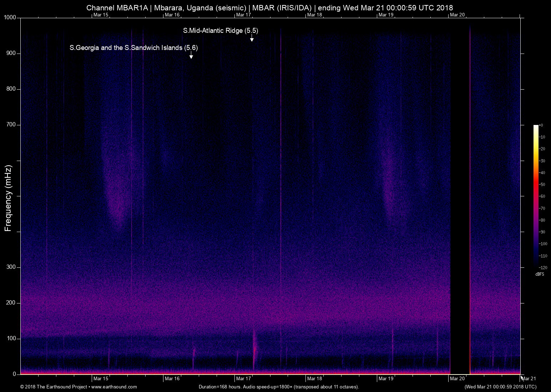This screenshot has width=551, height=392.
Task: Click the Frequency (mHz) axis title
Action: (8, 198)
